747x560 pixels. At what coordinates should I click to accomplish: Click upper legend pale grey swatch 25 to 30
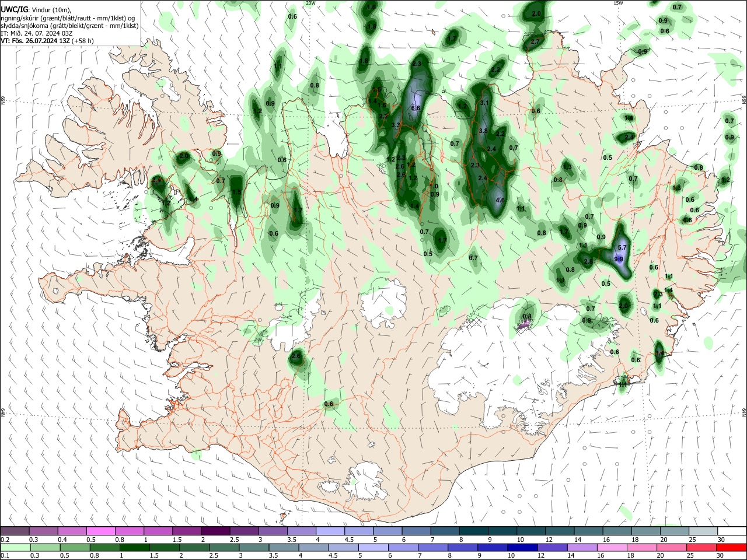point(703,531)
